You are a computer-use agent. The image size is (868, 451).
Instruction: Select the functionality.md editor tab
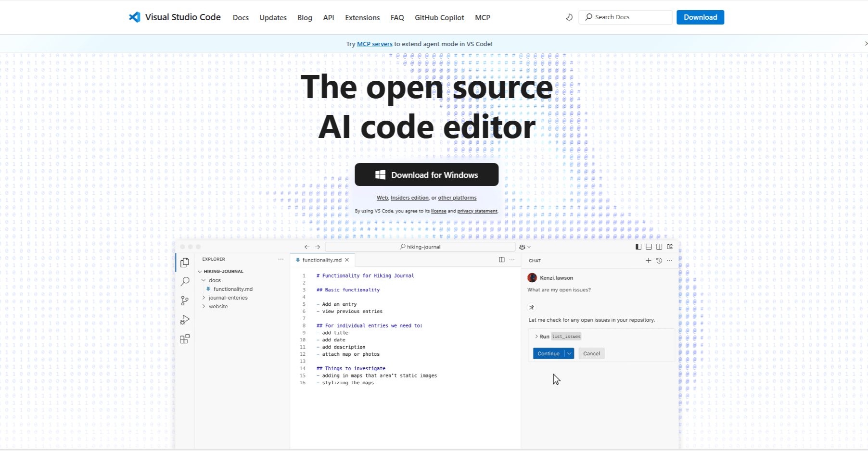322,260
